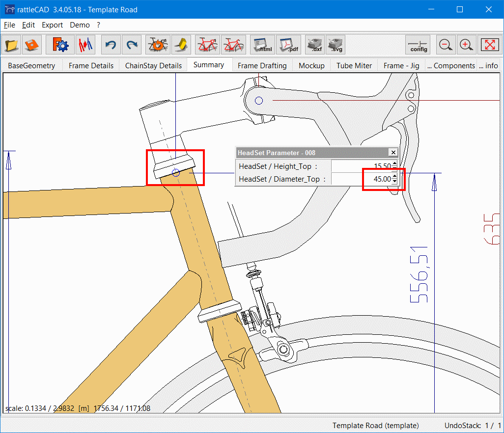The height and width of the screenshot is (433, 504).
Task: Click the undo arrow icon
Action: pos(111,45)
